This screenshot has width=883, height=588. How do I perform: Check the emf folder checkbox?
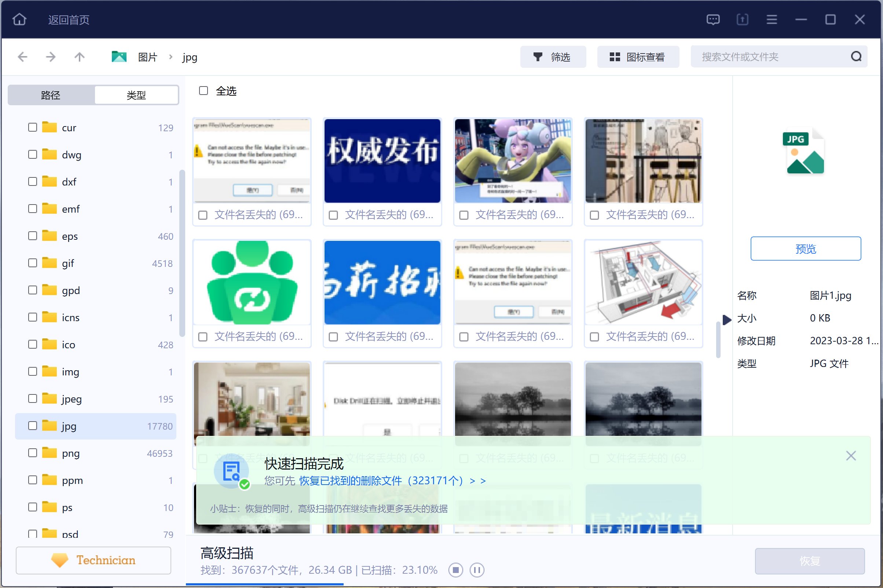point(33,209)
